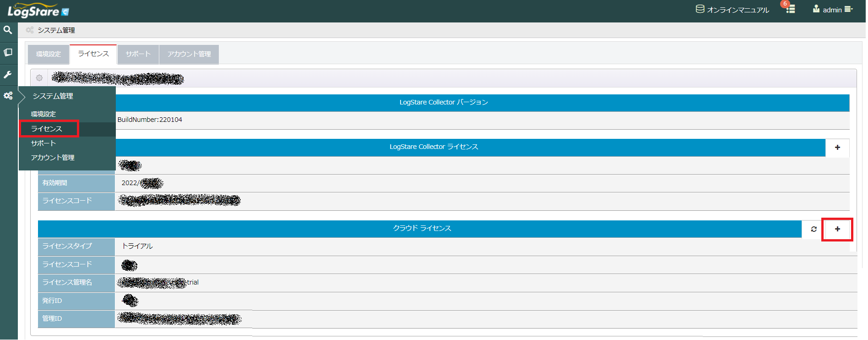This screenshot has width=868, height=340.
Task: Open the wrench tools icon in sidebar
Action: pos(8,74)
